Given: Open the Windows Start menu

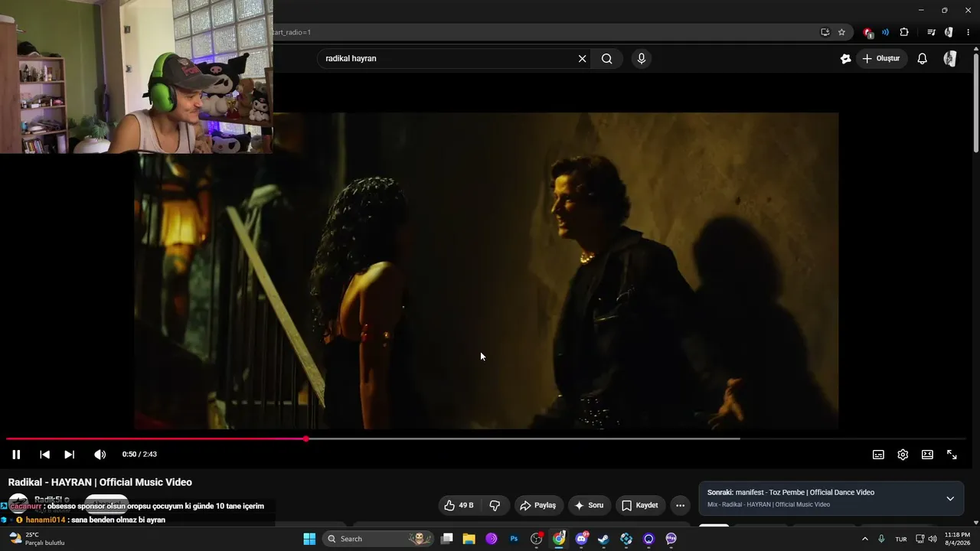Looking at the screenshot, I should pos(309,539).
